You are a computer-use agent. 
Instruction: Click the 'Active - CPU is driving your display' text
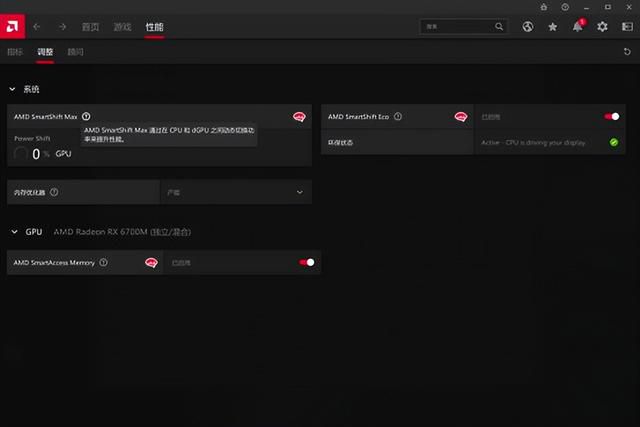(x=533, y=142)
